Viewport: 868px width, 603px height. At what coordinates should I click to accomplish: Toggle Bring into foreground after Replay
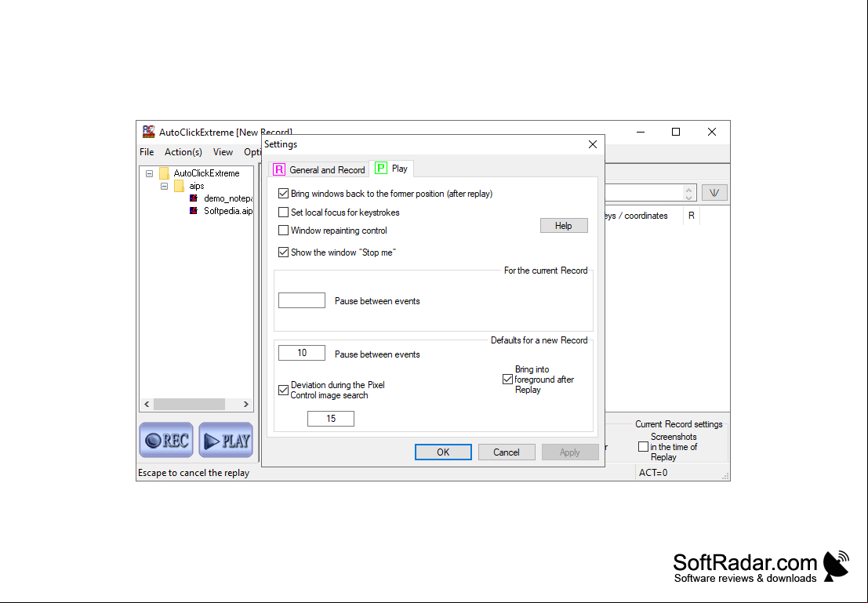[507, 380]
